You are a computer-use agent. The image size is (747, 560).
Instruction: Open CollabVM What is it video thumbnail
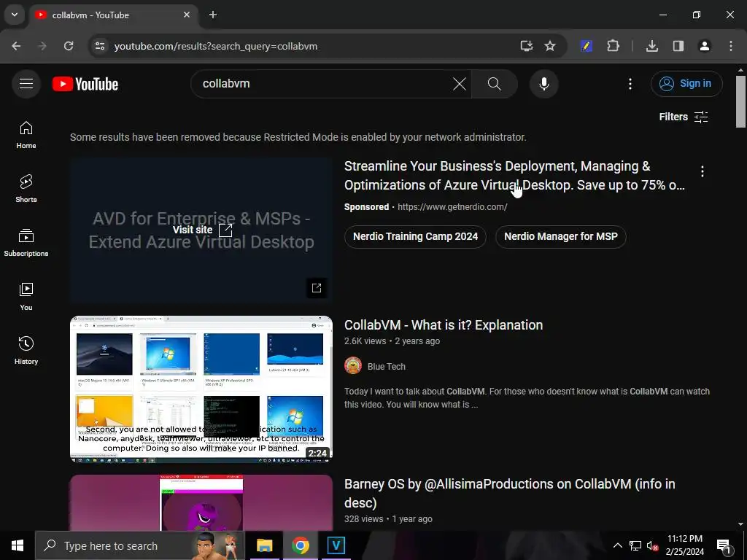pos(201,389)
